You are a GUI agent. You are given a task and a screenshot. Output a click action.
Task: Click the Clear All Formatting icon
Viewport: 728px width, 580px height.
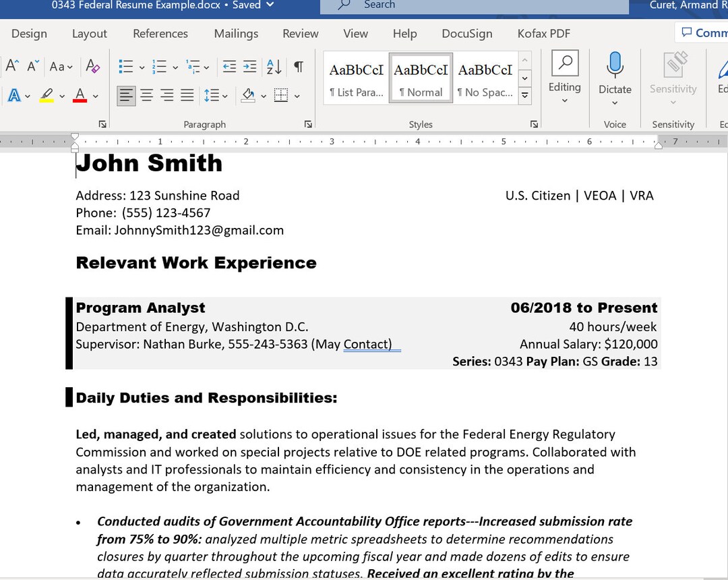coord(92,67)
